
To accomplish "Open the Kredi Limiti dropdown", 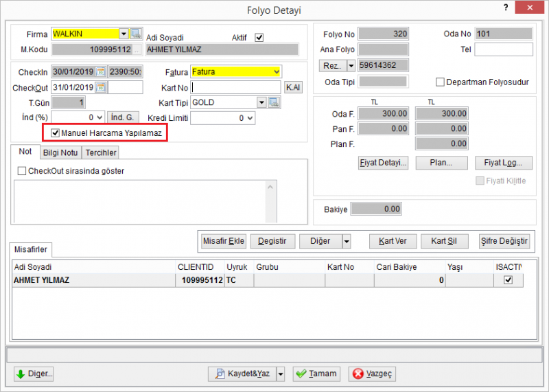I will pos(250,118).
